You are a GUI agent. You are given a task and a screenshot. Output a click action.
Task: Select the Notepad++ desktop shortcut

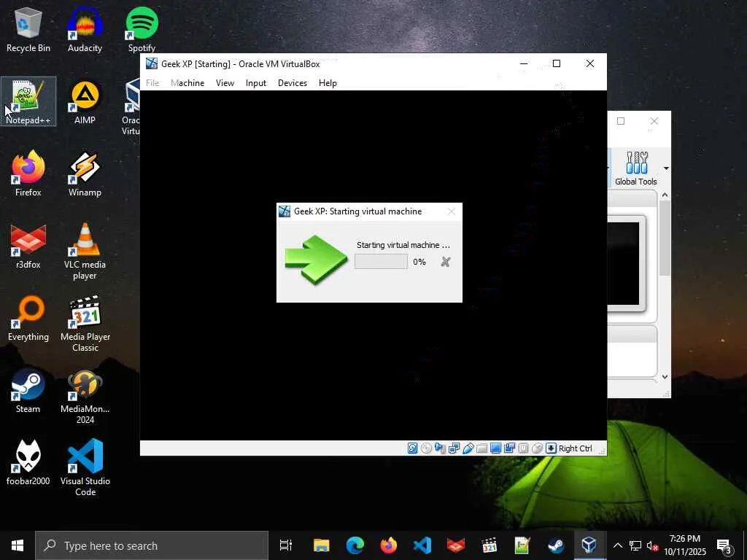28,101
